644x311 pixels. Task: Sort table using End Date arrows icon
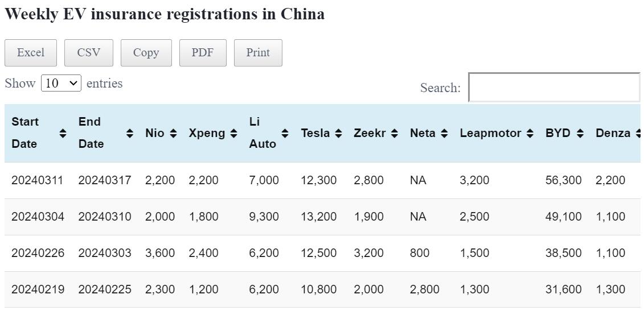coord(130,133)
